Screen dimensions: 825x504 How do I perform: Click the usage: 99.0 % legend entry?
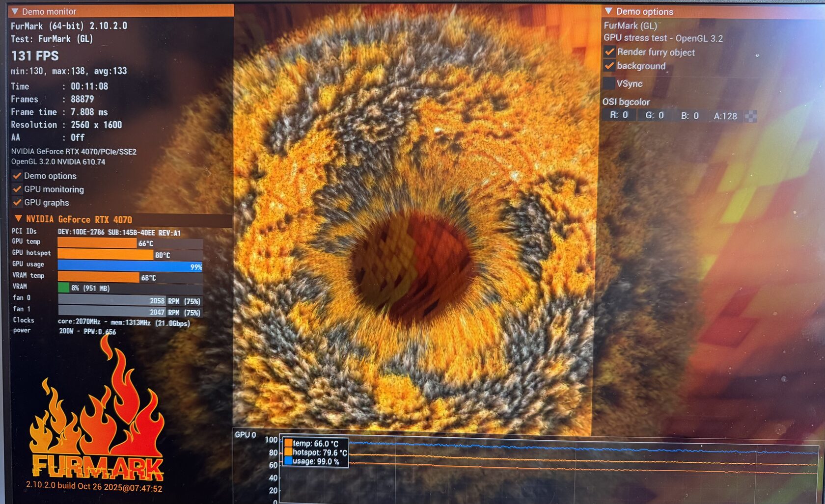coord(312,461)
